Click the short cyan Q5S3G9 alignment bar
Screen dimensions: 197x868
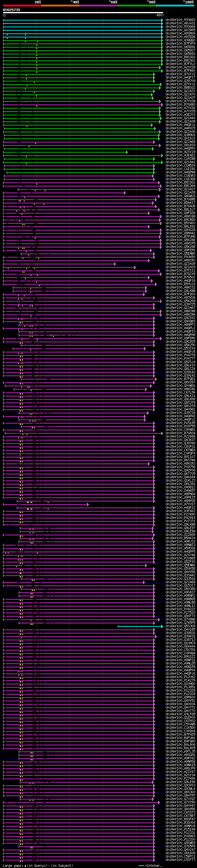click(x=140, y=626)
